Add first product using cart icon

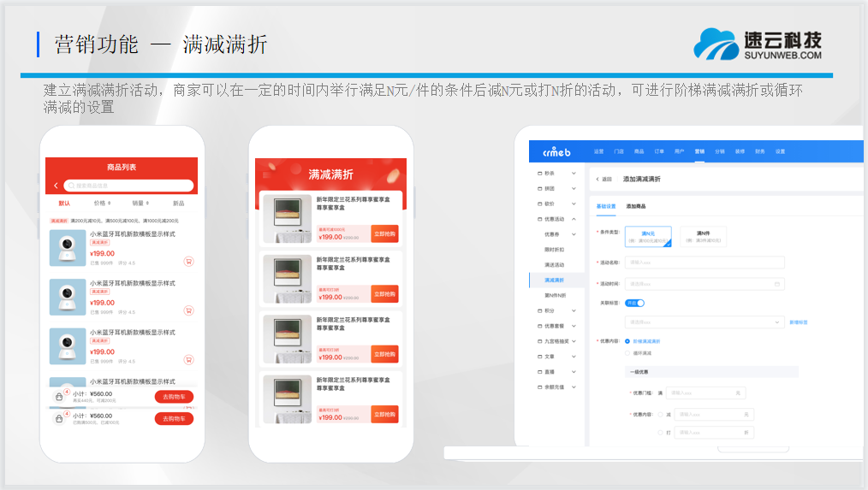point(188,262)
